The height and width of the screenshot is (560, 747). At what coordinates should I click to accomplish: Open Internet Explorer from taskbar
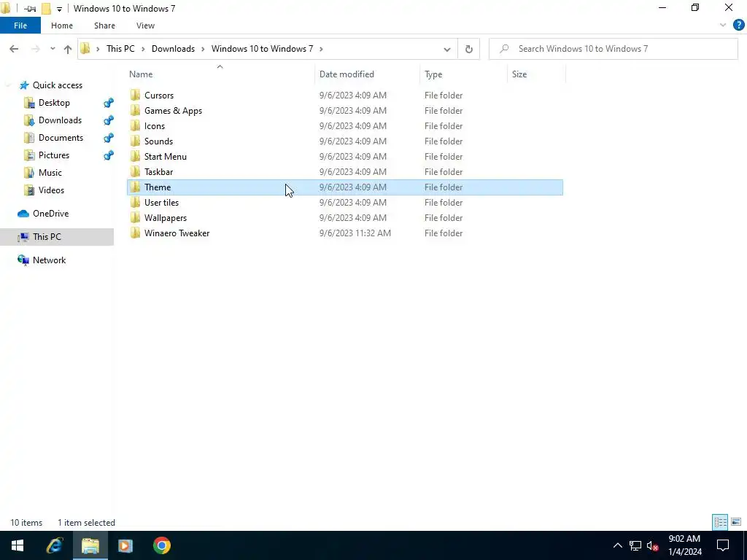tap(55, 545)
